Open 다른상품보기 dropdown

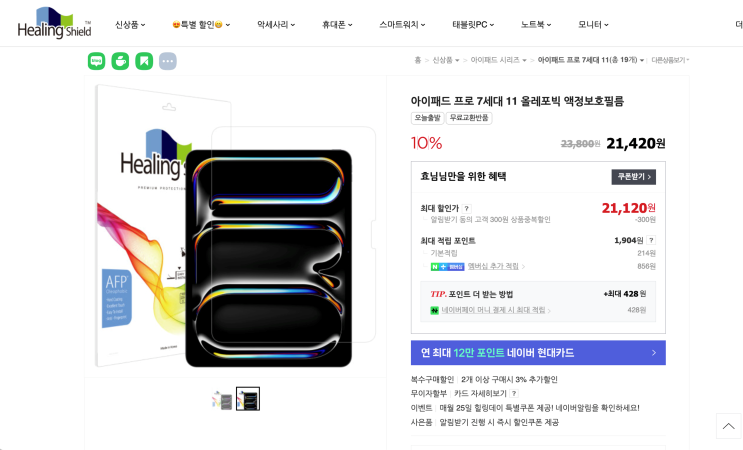click(x=671, y=60)
